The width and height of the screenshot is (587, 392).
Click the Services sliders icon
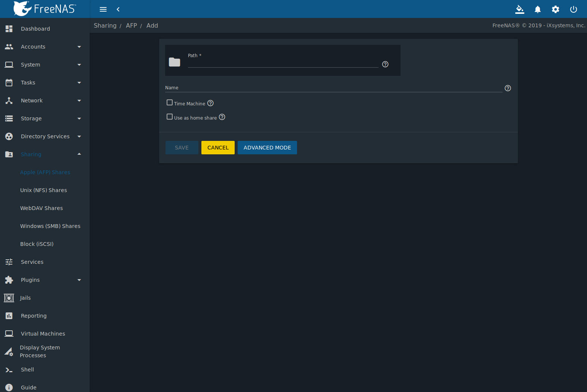[9, 262]
